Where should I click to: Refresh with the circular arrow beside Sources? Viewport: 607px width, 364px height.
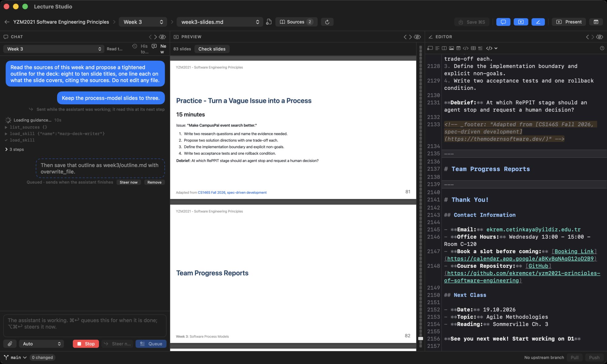click(327, 22)
